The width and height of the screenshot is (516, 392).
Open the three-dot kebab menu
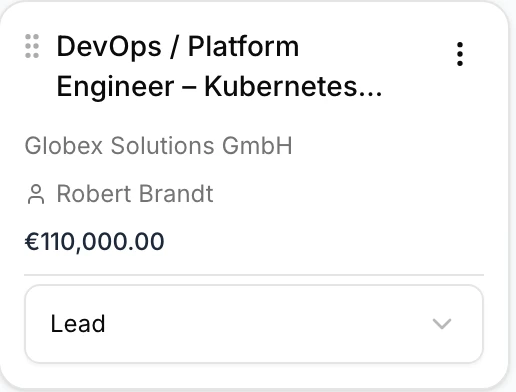pyautogui.click(x=460, y=54)
